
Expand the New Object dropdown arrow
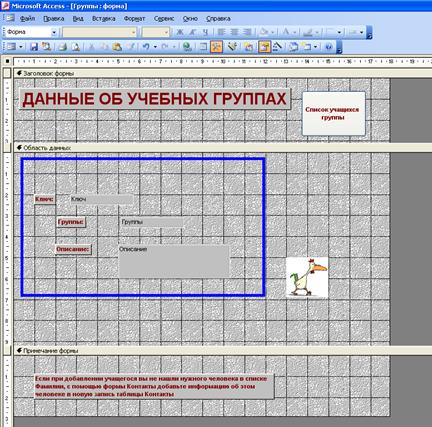[x=315, y=47]
